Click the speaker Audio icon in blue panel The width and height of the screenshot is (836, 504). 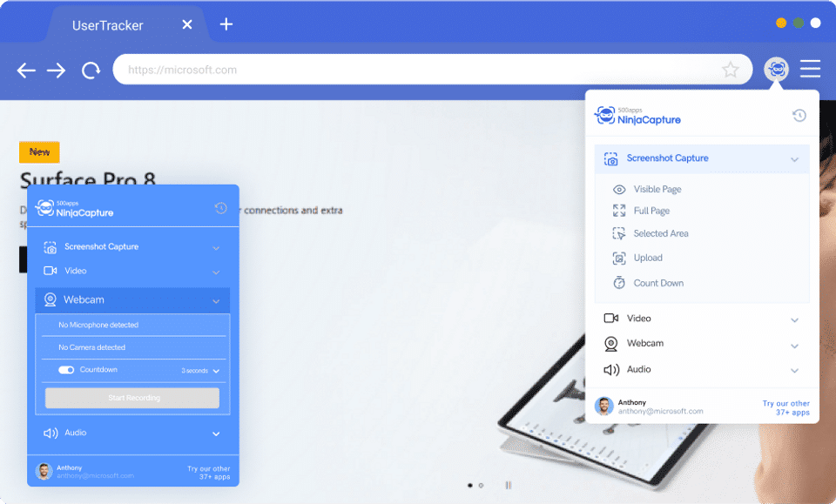(x=51, y=433)
